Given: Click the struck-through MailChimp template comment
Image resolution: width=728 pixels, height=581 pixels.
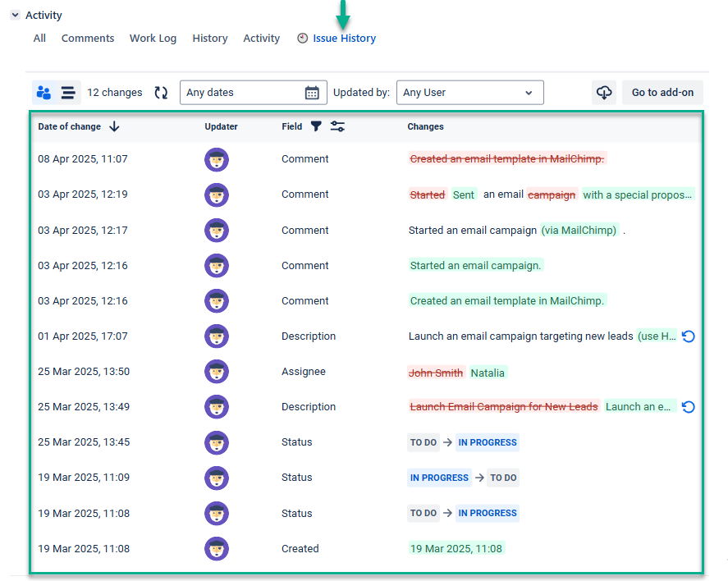Looking at the screenshot, I should tap(507, 158).
